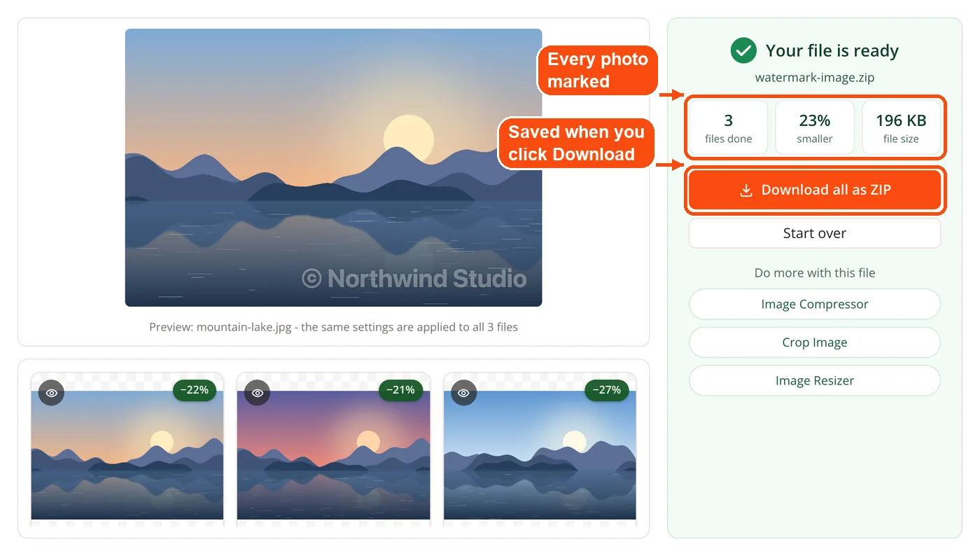Click the 23% smaller stat card
Screen dimensions: 980x556
(x=815, y=127)
